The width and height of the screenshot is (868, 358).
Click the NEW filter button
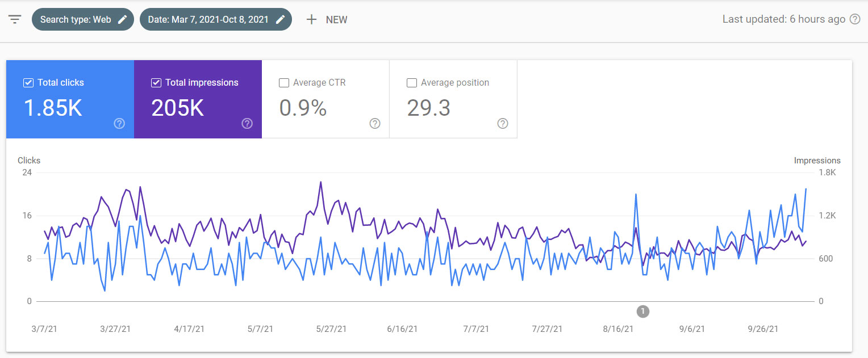click(327, 19)
